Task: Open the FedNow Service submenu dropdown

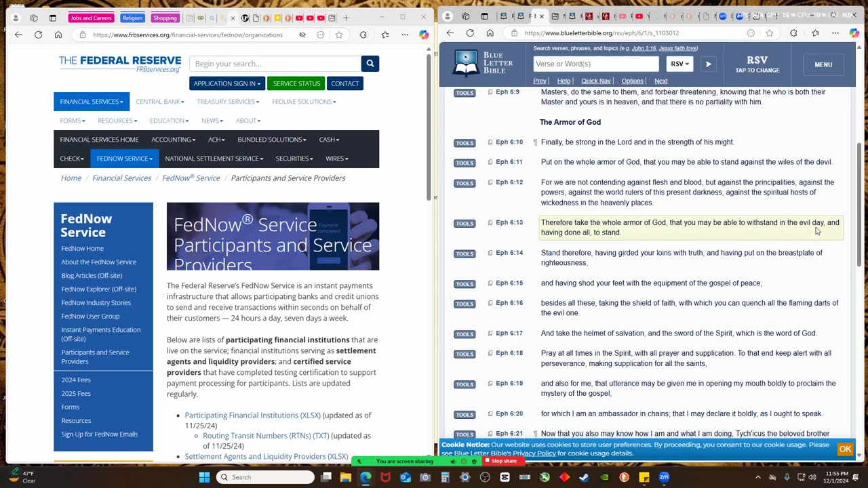Action: coord(124,159)
